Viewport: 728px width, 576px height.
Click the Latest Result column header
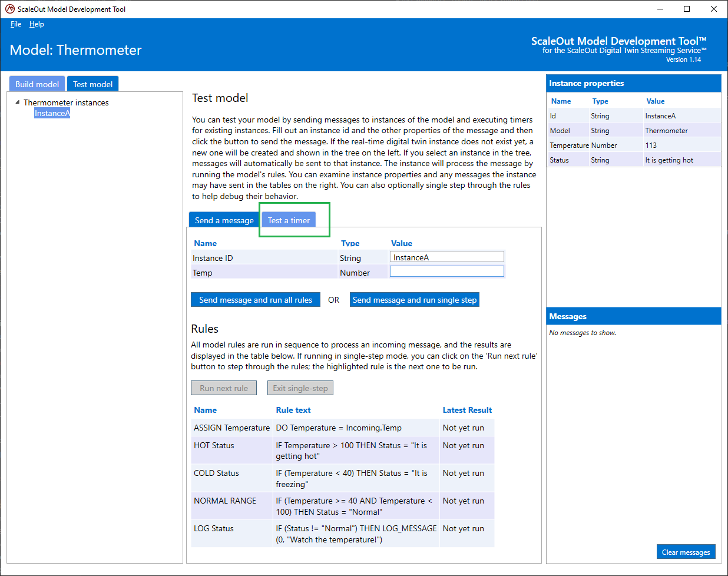467,410
